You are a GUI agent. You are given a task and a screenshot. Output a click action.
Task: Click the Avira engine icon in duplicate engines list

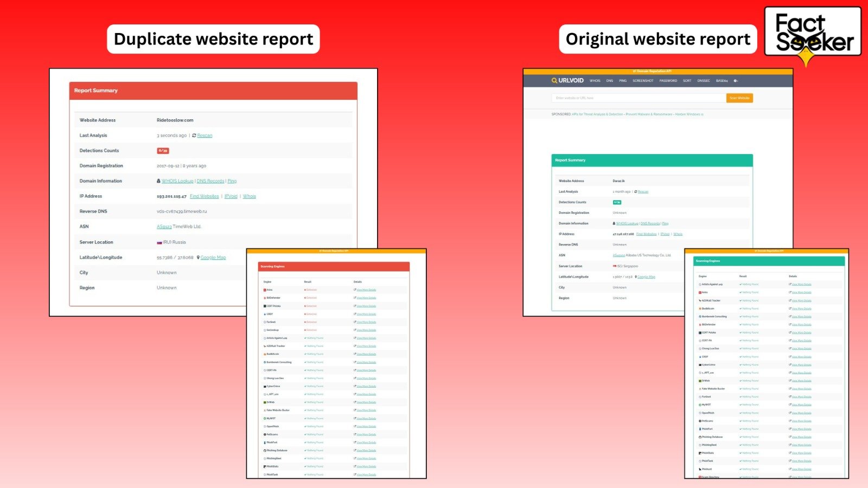pos(265,290)
